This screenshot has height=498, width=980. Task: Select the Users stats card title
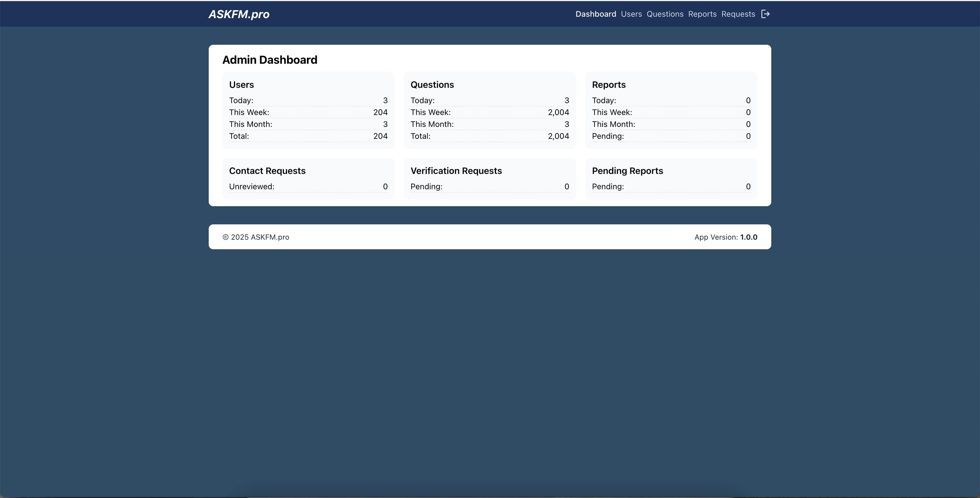pyautogui.click(x=241, y=85)
